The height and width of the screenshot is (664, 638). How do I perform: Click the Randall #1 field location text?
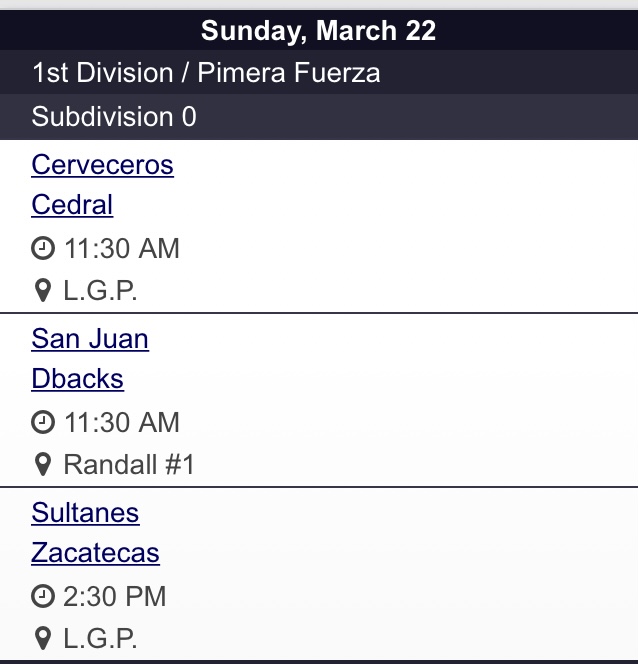pos(129,465)
